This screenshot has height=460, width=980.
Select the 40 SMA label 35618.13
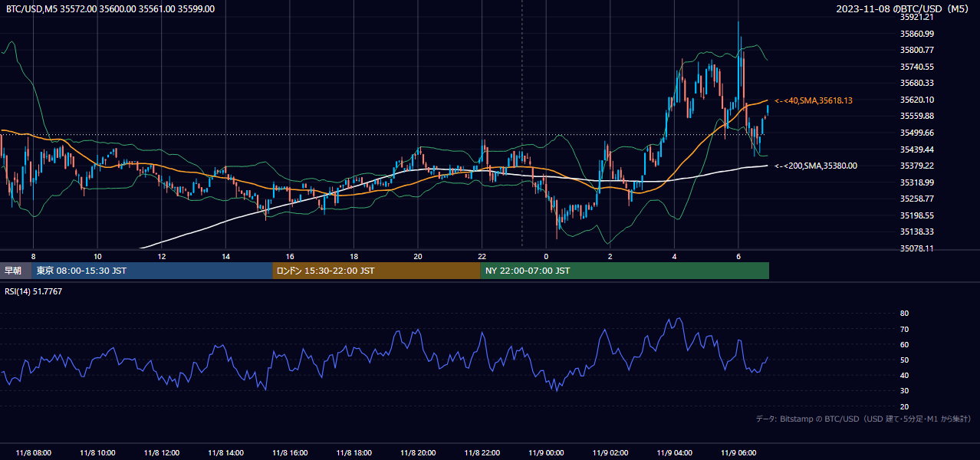coord(814,100)
